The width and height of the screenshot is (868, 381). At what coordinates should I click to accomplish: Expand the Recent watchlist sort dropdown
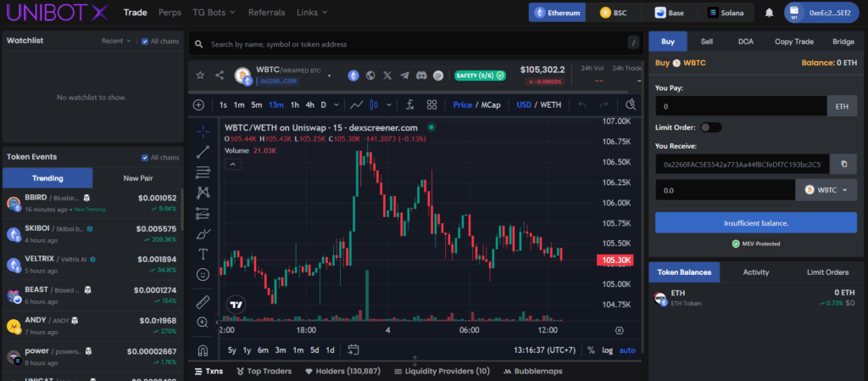116,41
